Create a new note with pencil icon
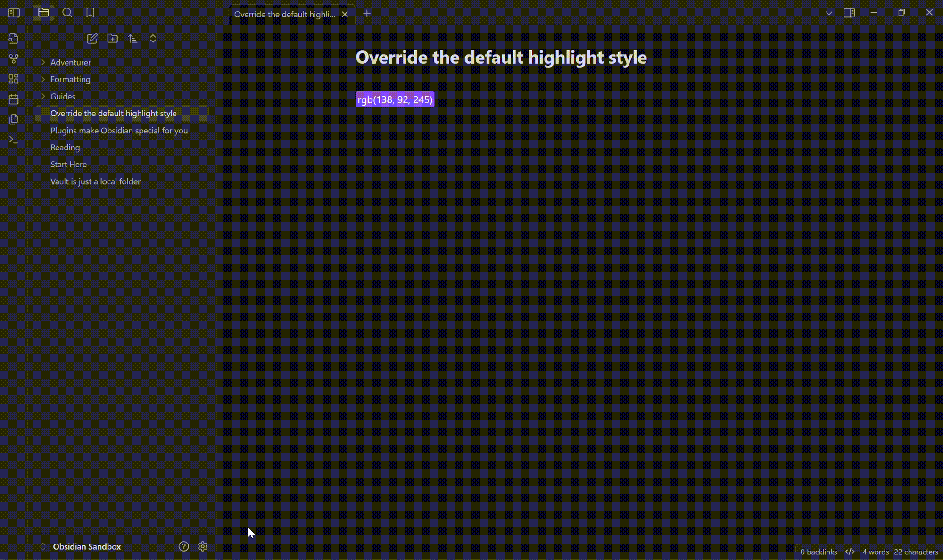943x560 pixels. (x=92, y=39)
